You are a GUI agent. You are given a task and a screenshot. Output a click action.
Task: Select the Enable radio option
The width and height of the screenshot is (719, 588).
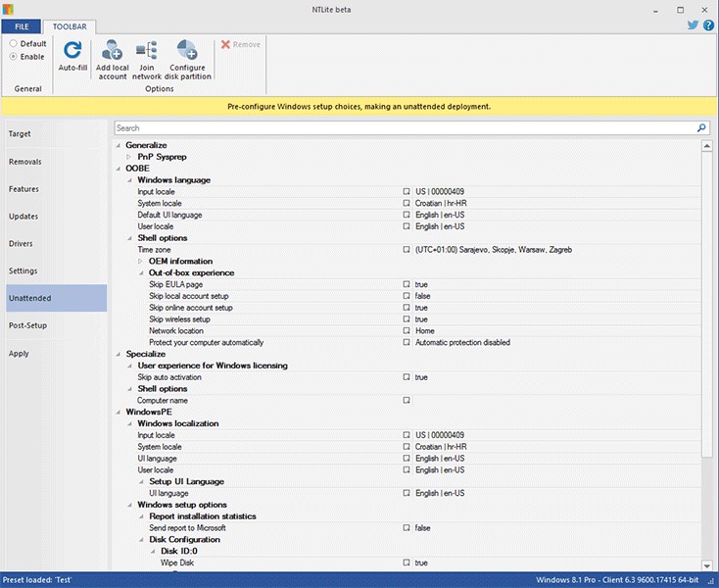click(13, 57)
